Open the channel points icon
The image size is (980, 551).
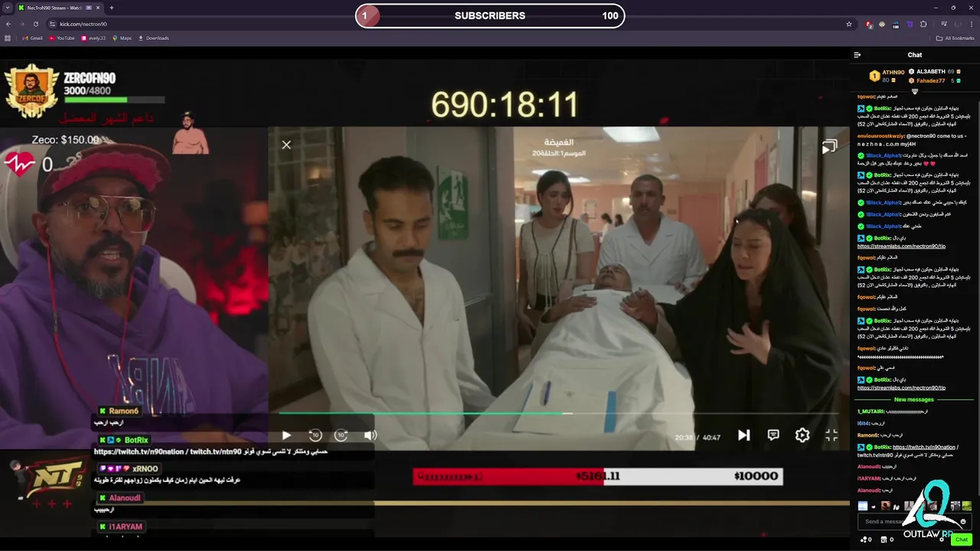(x=866, y=540)
